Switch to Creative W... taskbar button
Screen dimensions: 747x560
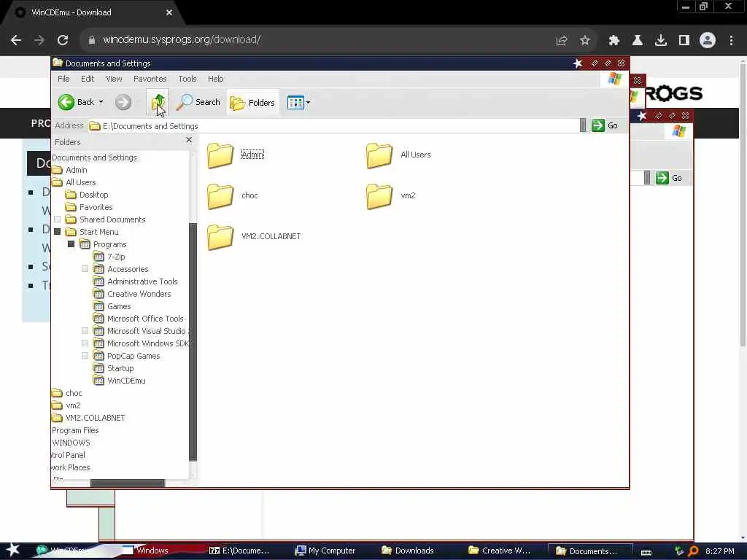(x=499, y=551)
